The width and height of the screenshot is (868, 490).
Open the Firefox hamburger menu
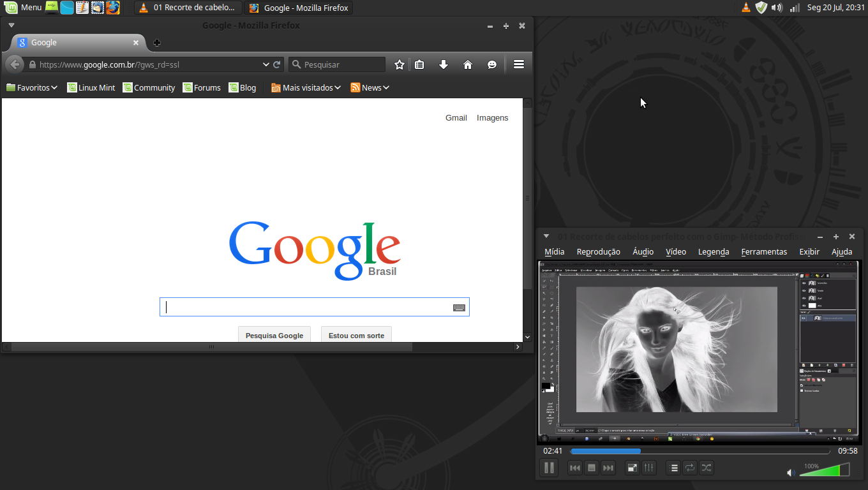click(519, 64)
